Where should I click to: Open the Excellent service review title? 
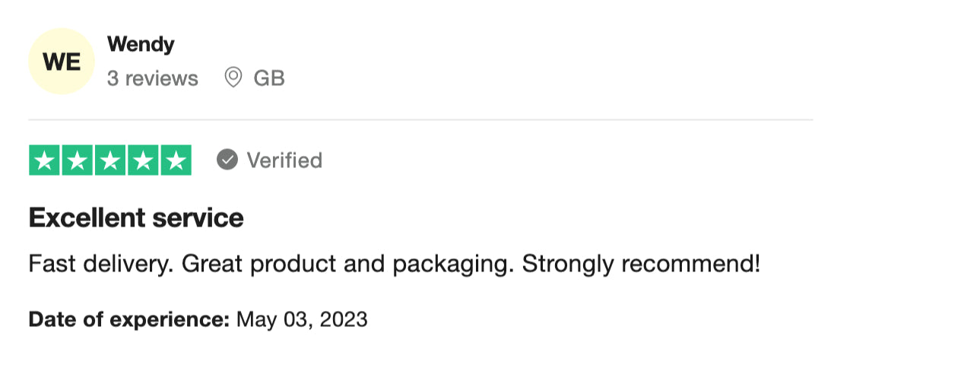(136, 218)
